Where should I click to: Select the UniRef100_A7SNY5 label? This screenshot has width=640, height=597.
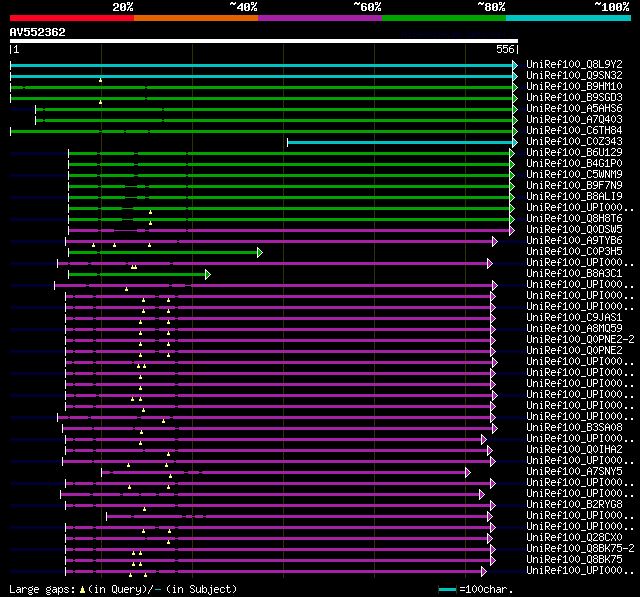point(574,472)
